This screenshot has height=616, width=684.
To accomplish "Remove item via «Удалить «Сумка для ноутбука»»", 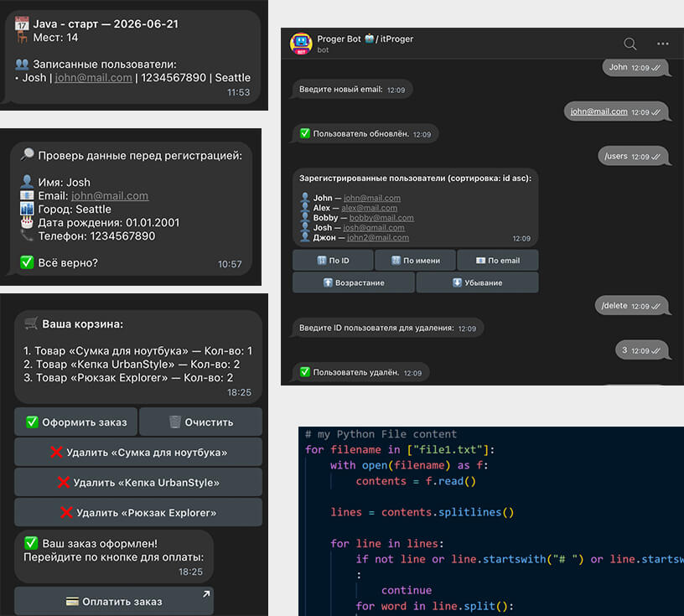I will (138, 453).
